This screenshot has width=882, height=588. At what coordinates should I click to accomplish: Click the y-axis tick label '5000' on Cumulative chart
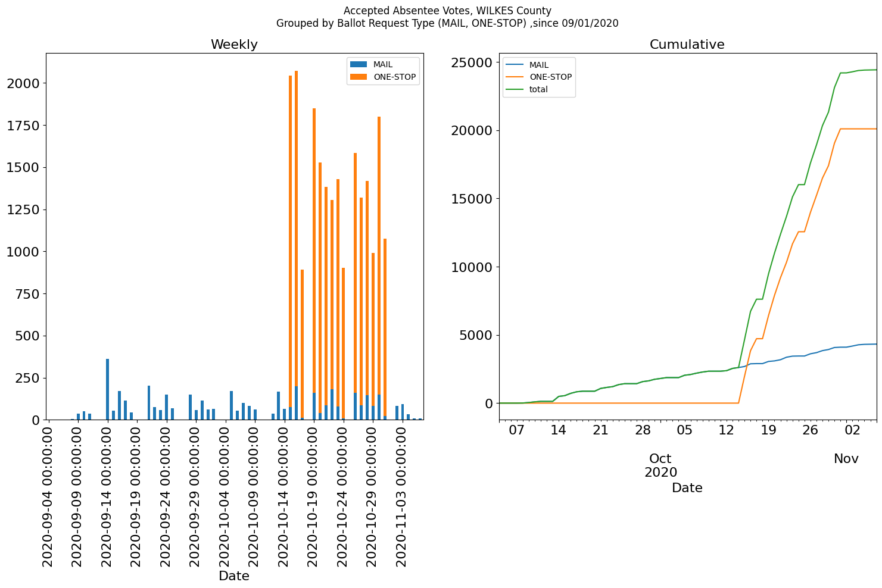click(x=476, y=336)
